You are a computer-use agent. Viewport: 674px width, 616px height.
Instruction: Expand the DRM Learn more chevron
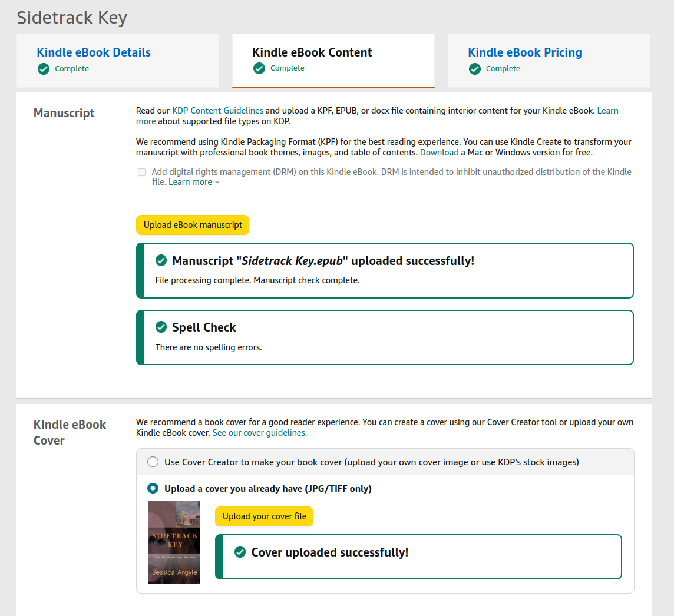click(x=217, y=183)
